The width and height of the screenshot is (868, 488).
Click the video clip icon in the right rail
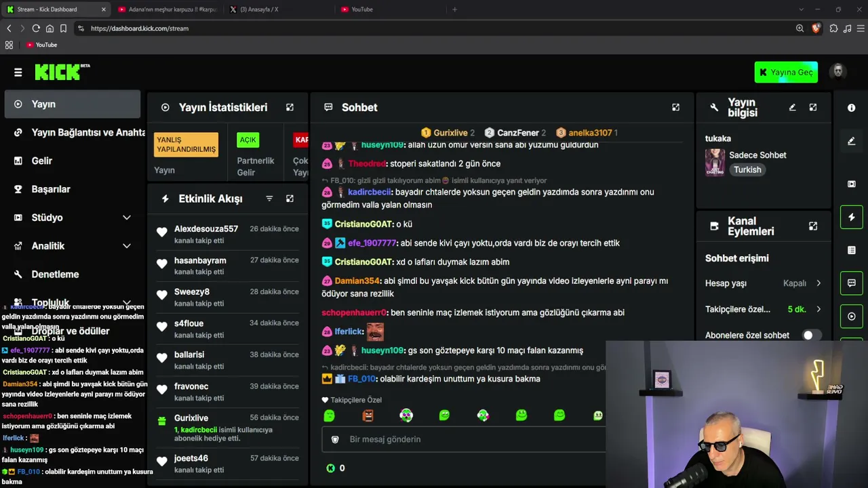click(852, 184)
